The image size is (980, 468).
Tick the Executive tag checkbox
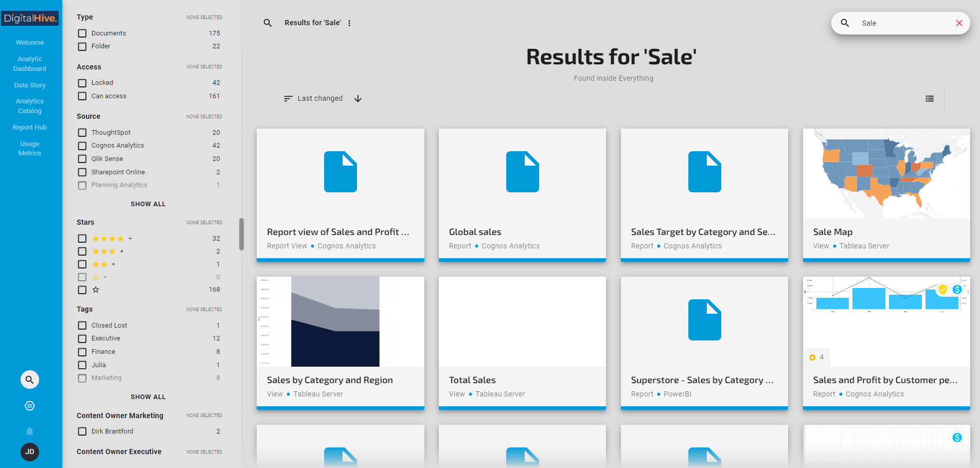pyautogui.click(x=82, y=338)
